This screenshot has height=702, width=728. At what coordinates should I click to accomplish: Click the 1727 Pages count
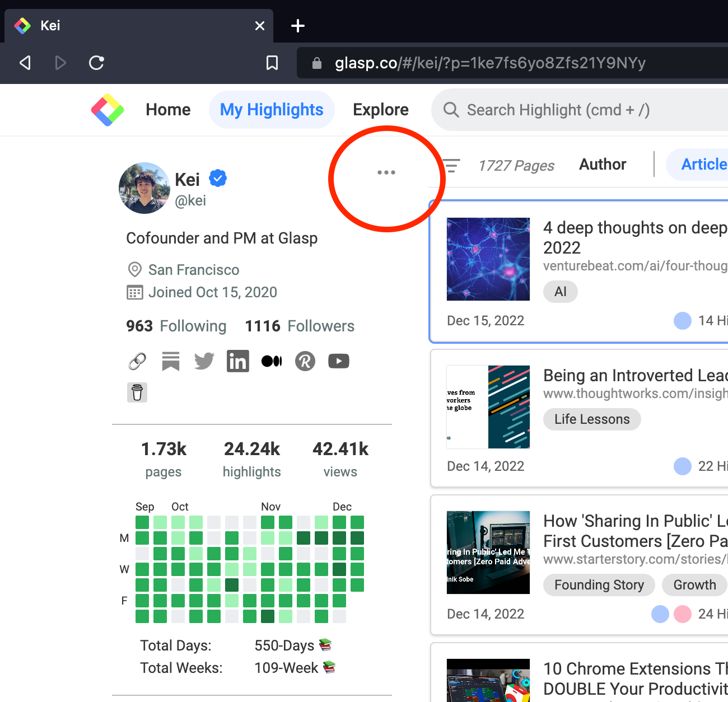(516, 166)
